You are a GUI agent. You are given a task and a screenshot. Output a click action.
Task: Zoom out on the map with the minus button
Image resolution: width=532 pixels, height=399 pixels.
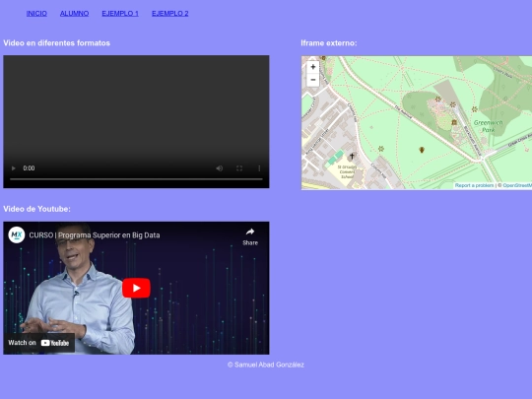[x=313, y=80]
